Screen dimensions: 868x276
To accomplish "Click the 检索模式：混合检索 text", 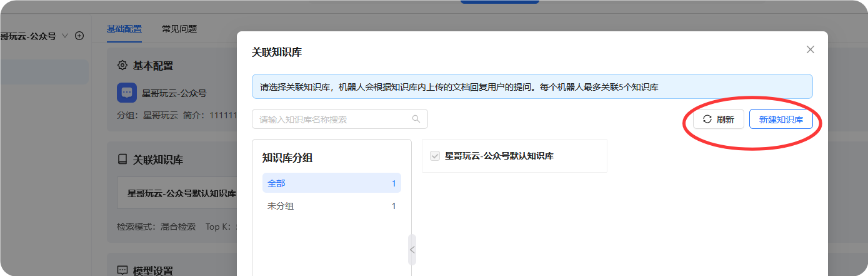I will click(156, 227).
